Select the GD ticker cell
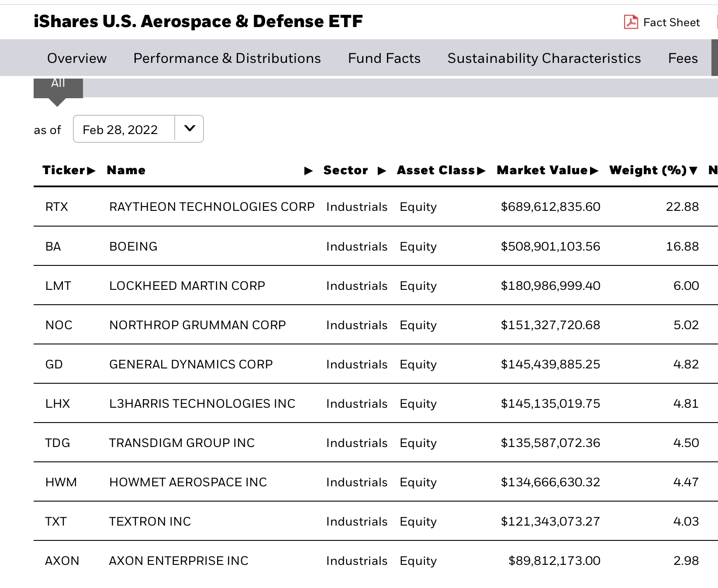The width and height of the screenshot is (718, 588). (x=54, y=364)
